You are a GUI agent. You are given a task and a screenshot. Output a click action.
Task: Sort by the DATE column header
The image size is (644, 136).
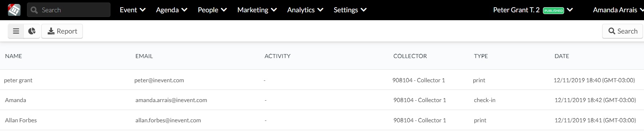[x=562, y=56]
